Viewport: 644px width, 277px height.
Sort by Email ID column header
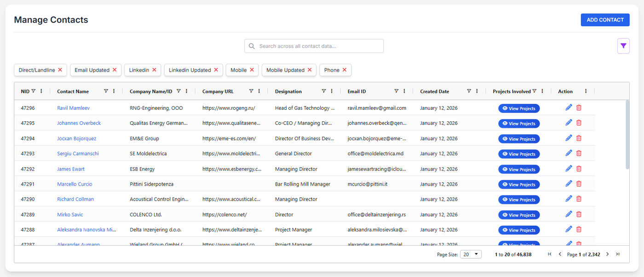(357, 91)
